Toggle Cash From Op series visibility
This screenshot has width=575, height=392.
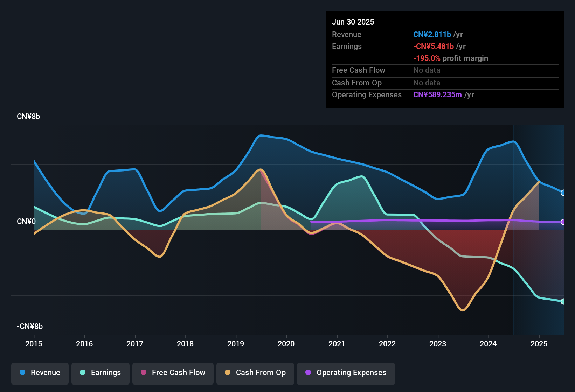255,373
